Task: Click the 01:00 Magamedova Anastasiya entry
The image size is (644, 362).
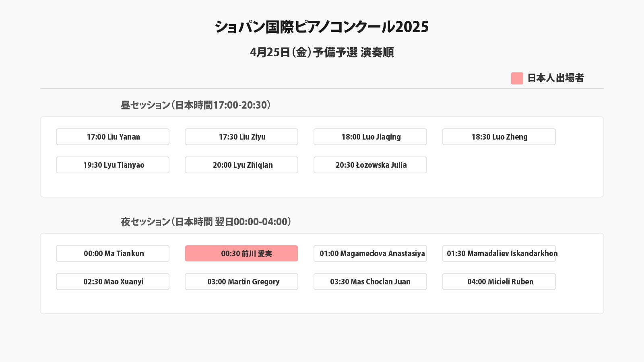Action: click(370, 253)
